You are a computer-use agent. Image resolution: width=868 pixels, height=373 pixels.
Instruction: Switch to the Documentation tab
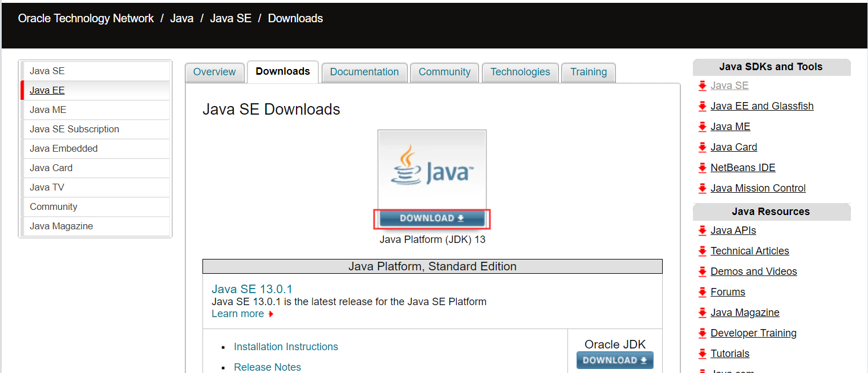pyautogui.click(x=364, y=72)
